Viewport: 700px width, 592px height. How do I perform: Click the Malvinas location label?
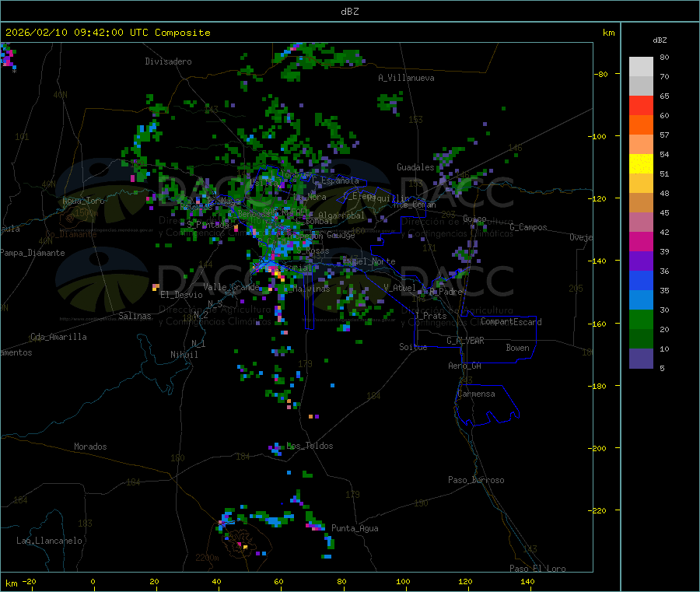pos(312,289)
